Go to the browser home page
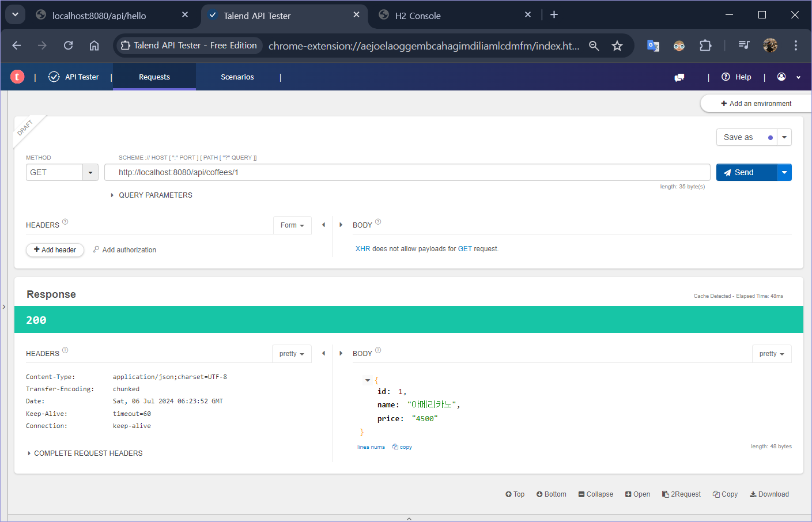Image resolution: width=812 pixels, height=522 pixels. tap(94, 46)
